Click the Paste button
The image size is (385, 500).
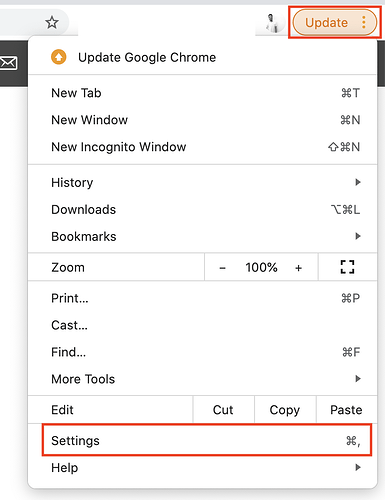pyautogui.click(x=346, y=410)
